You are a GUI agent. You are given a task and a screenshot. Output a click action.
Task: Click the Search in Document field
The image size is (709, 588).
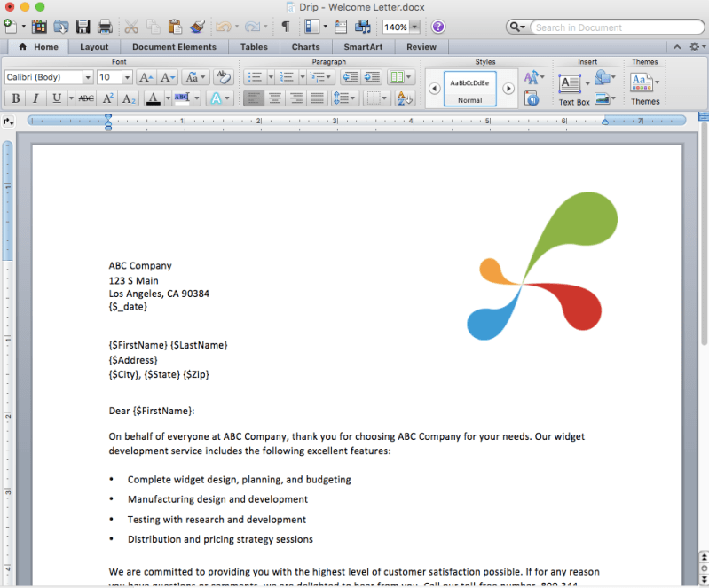[618, 27]
